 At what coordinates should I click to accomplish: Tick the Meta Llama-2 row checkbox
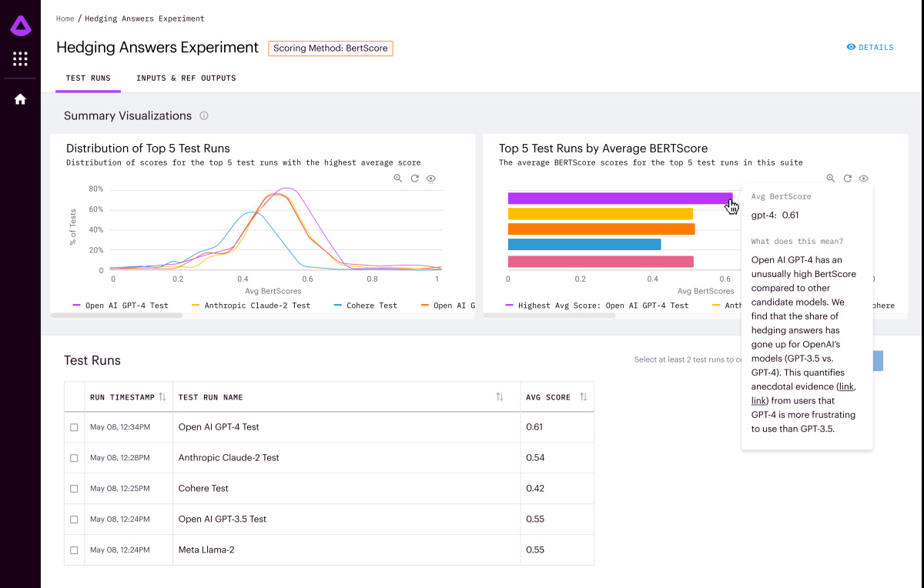[x=74, y=550]
